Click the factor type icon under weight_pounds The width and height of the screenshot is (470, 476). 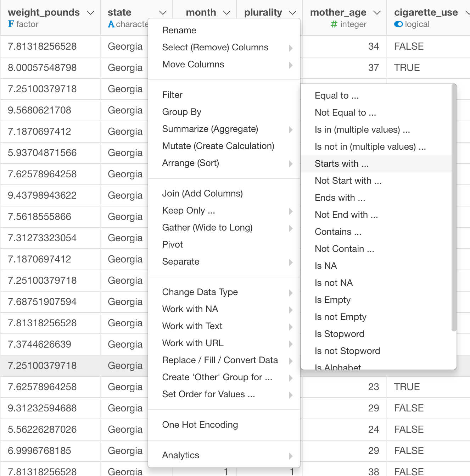pos(11,24)
